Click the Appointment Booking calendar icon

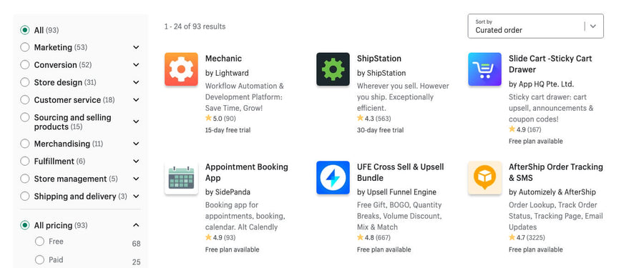pos(181,178)
